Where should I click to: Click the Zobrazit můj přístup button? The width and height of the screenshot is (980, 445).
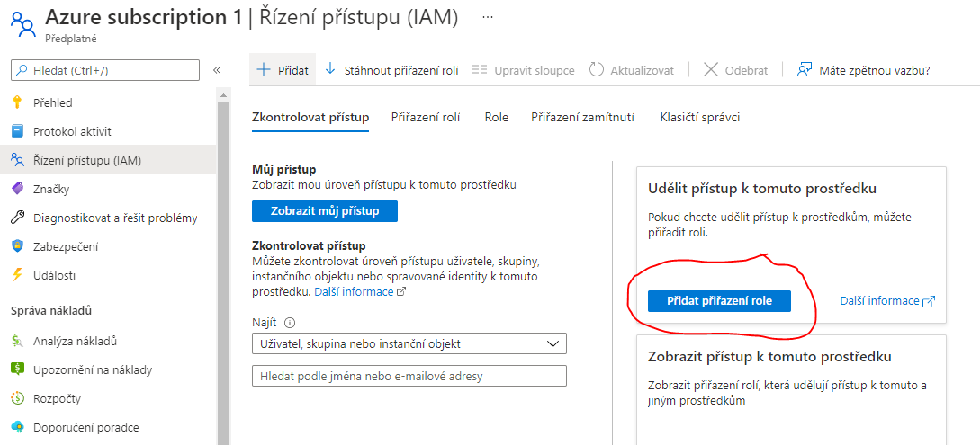[x=325, y=211]
